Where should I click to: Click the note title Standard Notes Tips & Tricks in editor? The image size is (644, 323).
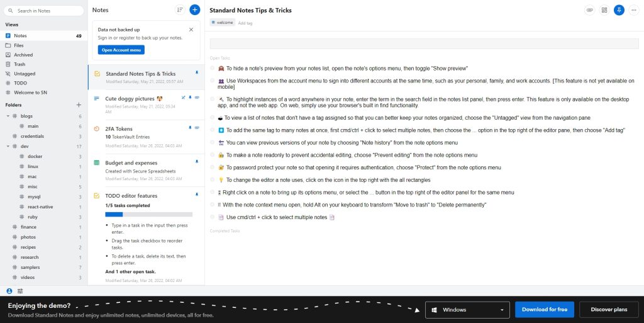250,10
